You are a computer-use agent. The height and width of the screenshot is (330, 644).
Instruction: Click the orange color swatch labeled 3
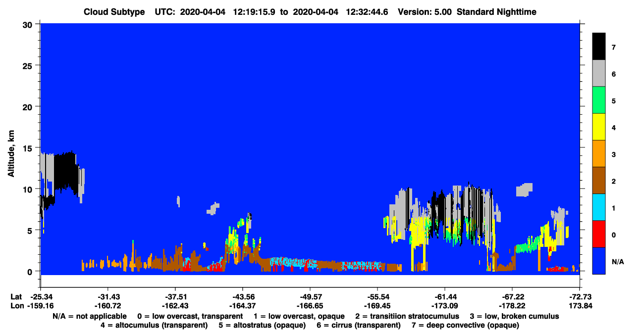click(x=599, y=154)
